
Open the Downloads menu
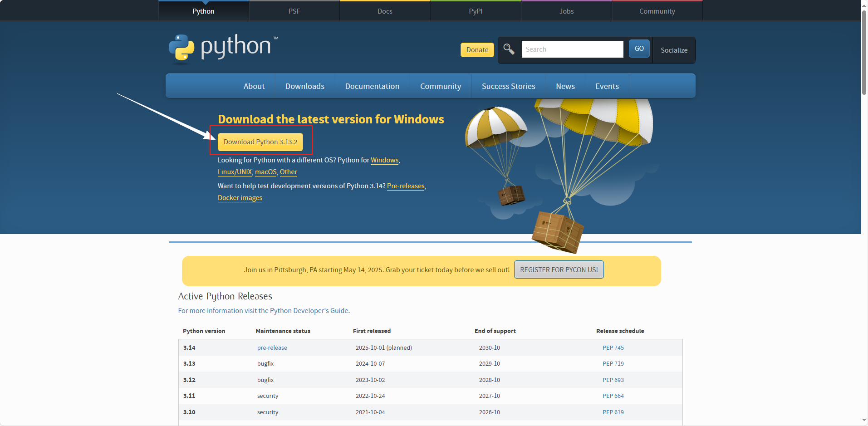304,86
